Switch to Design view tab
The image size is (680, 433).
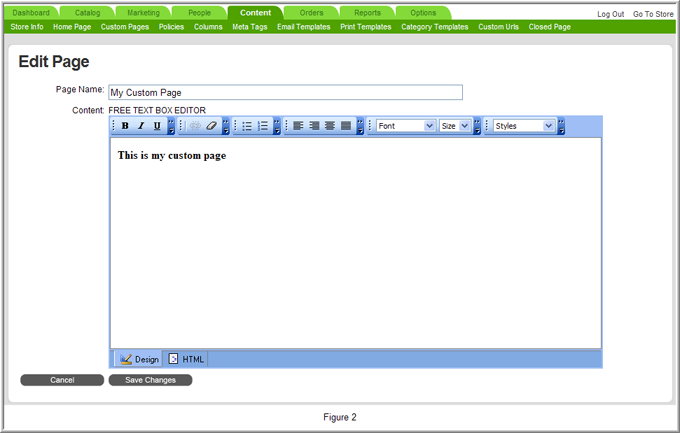click(x=139, y=359)
